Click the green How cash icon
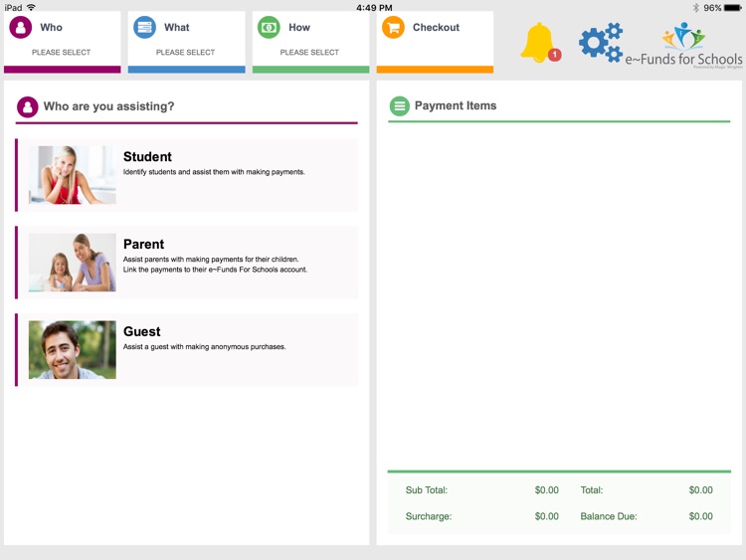The height and width of the screenshot is (560, 746). click(x=269, y=28)
